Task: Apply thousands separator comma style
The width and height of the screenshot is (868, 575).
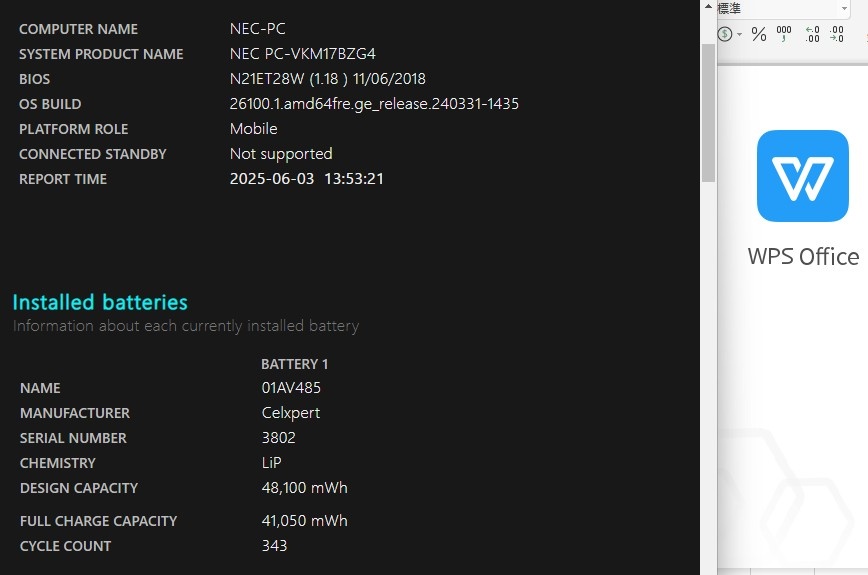Action: [784, 34]
